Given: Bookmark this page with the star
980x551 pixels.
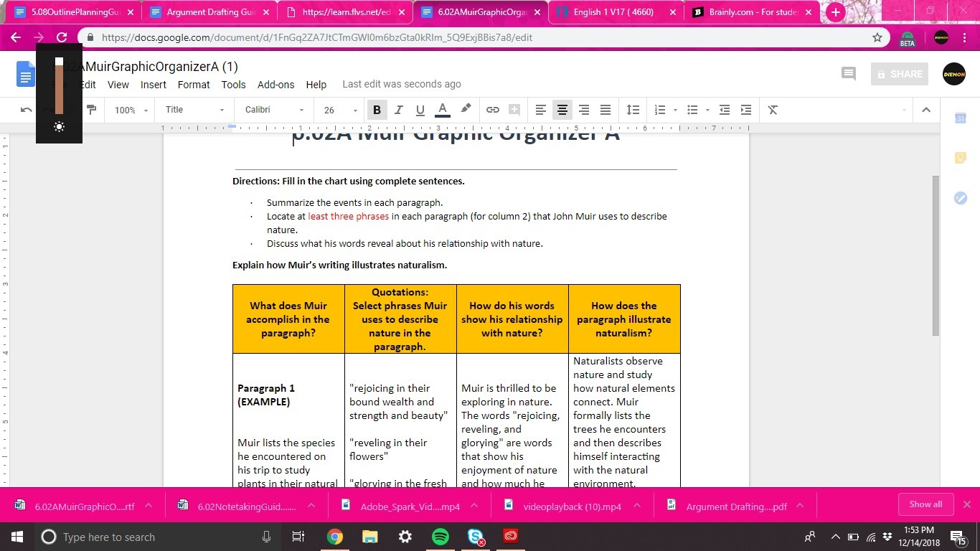Looking at the screenshot, I should (877, 37).
